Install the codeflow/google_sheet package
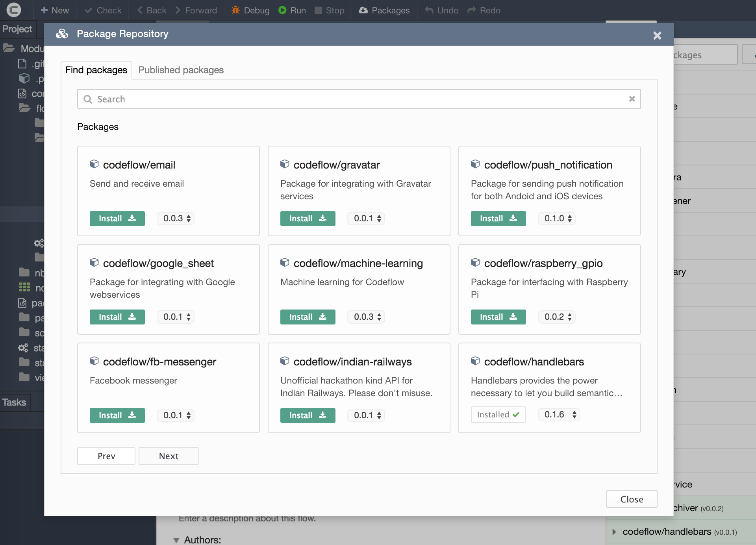 click(x=117, y=317)
